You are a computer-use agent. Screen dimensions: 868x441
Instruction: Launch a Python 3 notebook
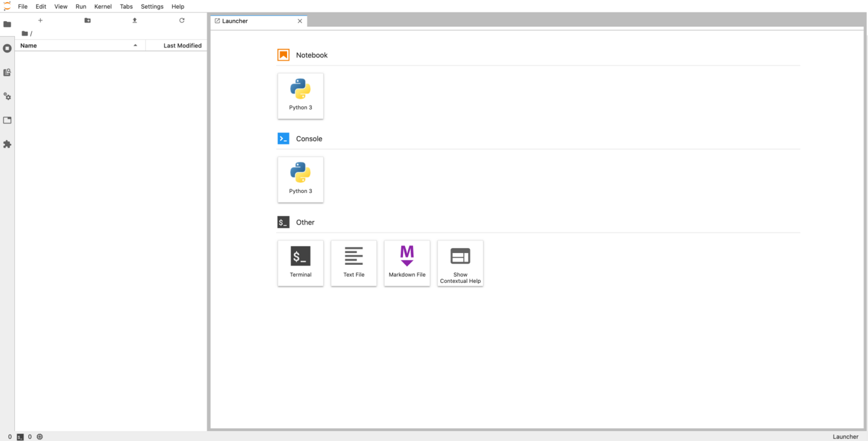[301, 96]
